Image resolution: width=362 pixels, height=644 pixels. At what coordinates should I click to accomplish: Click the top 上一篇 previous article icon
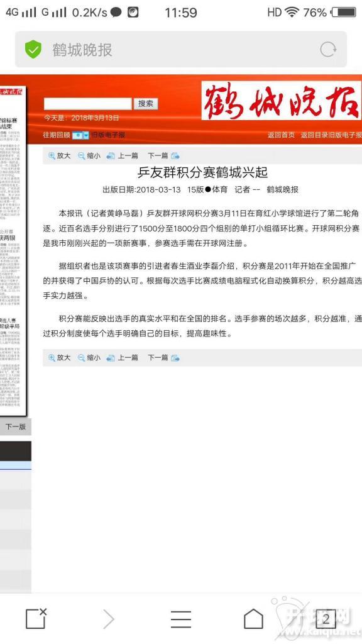pos(111,156)
